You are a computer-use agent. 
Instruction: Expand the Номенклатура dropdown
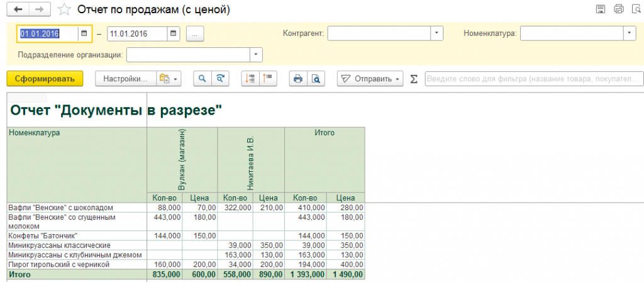point(630,33)
